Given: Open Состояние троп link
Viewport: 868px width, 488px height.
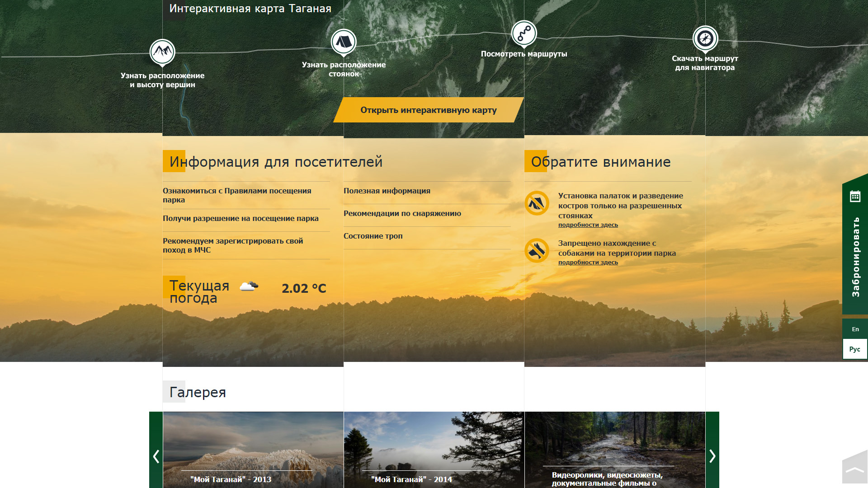Looking at the screenshot, I should point(373,236).
